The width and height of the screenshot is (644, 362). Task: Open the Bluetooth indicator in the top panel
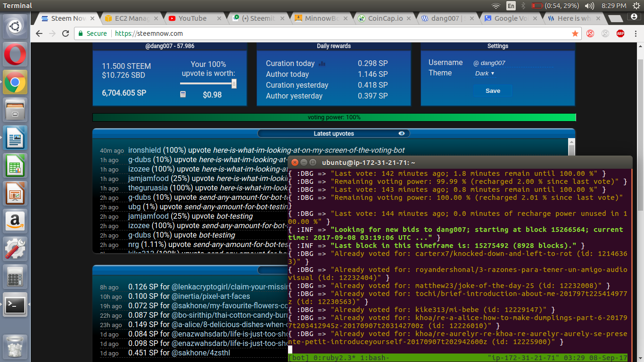(x=523, y=6)
